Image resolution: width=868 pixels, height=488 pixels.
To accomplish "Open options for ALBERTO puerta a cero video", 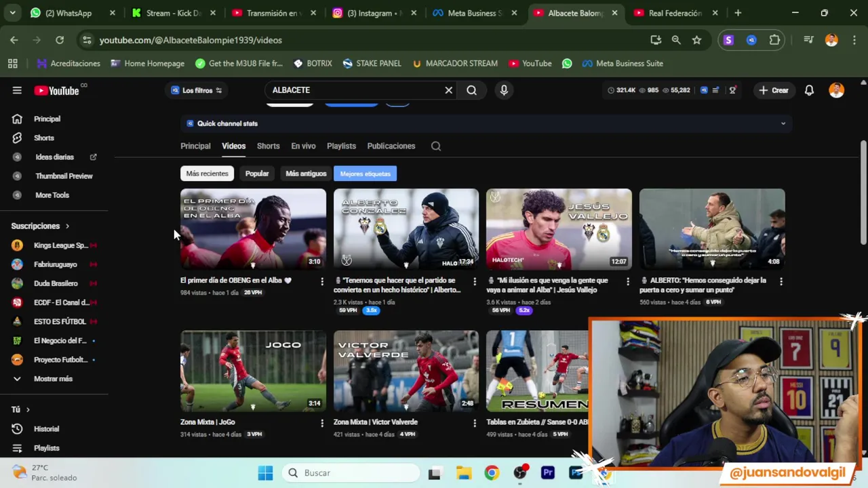I will click(x=781, y=281).
